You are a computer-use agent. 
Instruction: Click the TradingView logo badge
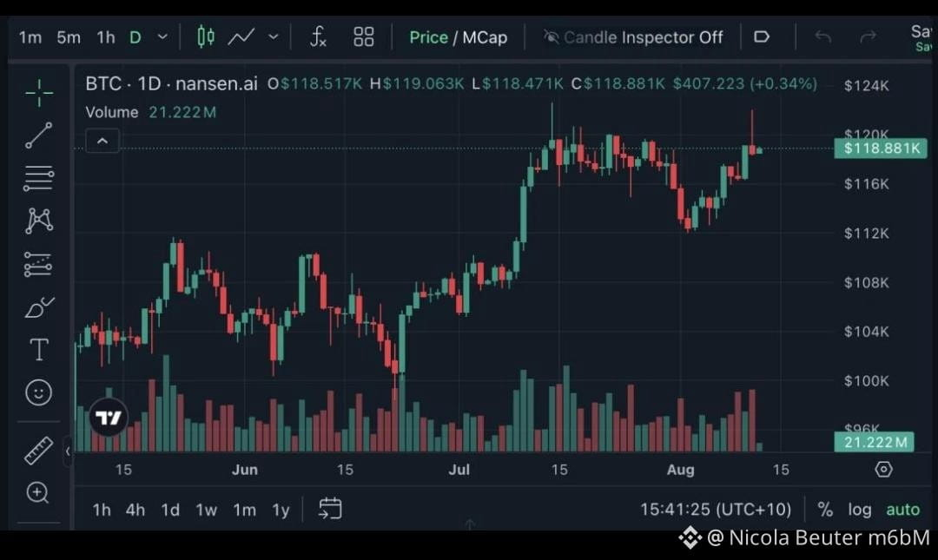coord(109,417)
